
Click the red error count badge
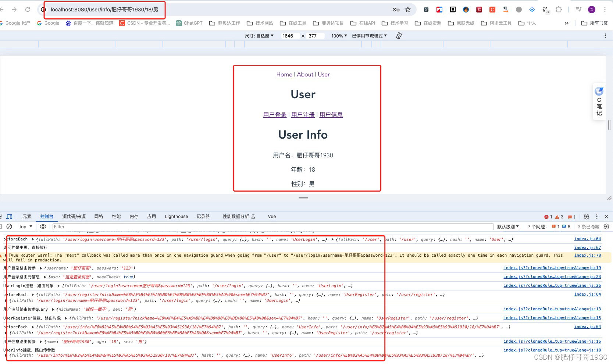point(548,217)
